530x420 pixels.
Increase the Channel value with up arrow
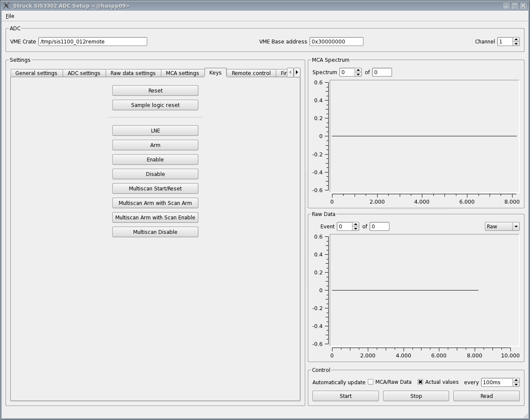pos(516,39)
